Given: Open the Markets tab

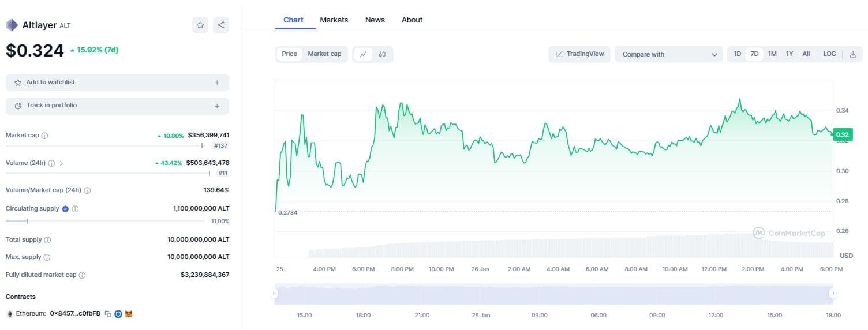Looking at the screenshot, I should (x=334, y=20).
